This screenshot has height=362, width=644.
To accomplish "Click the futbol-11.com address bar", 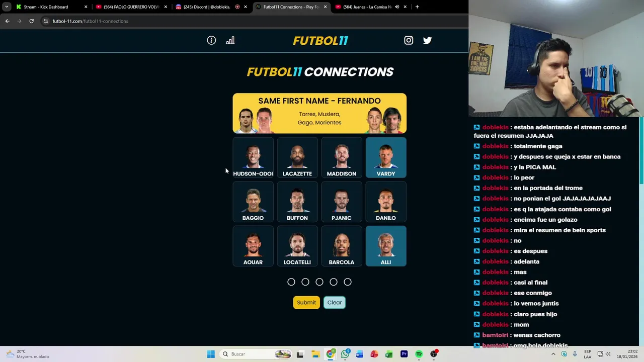I will [x=252, y=21].
